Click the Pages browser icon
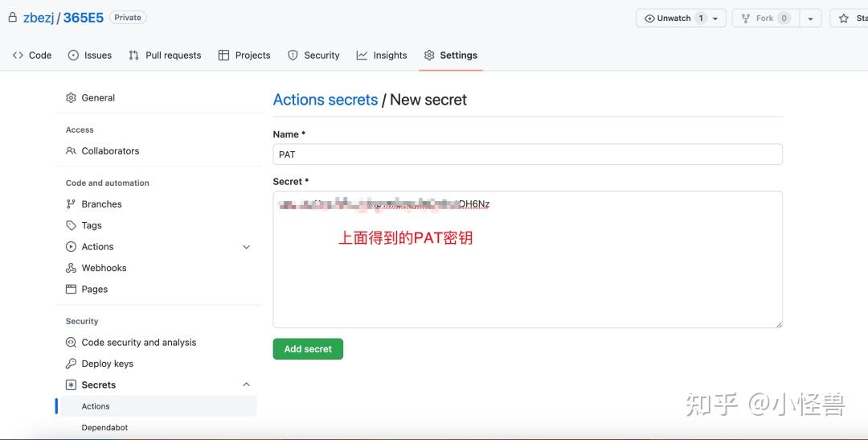This screenshot has width=868, height=440. pyautogui.click(x=71, y=290)
